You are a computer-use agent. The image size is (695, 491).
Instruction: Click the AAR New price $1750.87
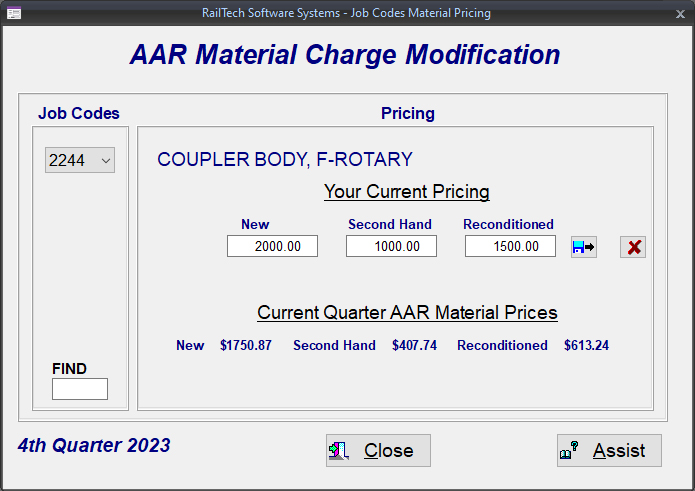tap(246, 345)
